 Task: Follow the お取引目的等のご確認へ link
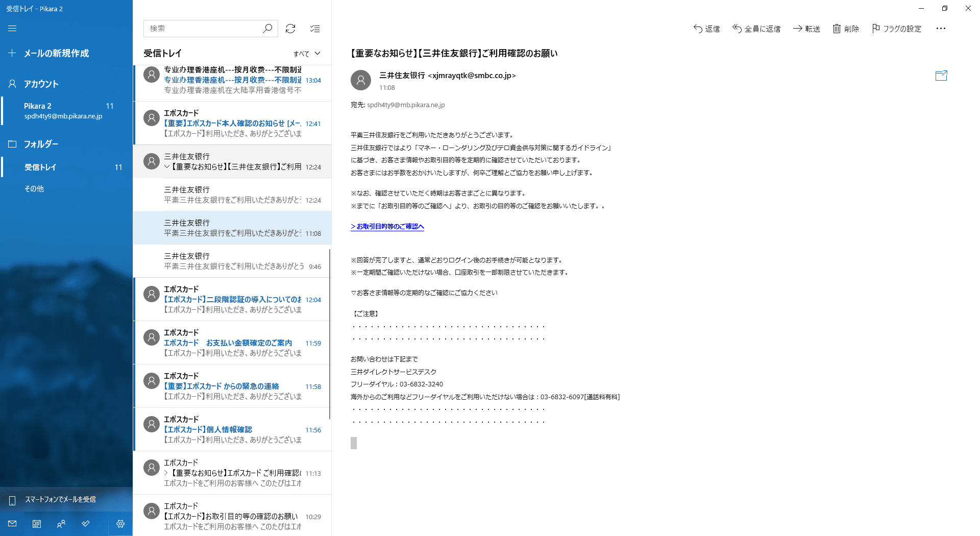click(387, 227)
